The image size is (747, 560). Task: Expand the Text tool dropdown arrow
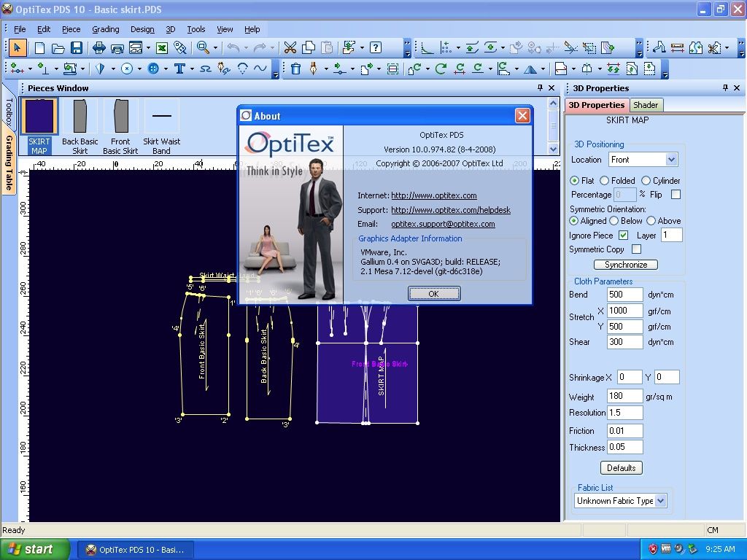[x=192, y=69]
